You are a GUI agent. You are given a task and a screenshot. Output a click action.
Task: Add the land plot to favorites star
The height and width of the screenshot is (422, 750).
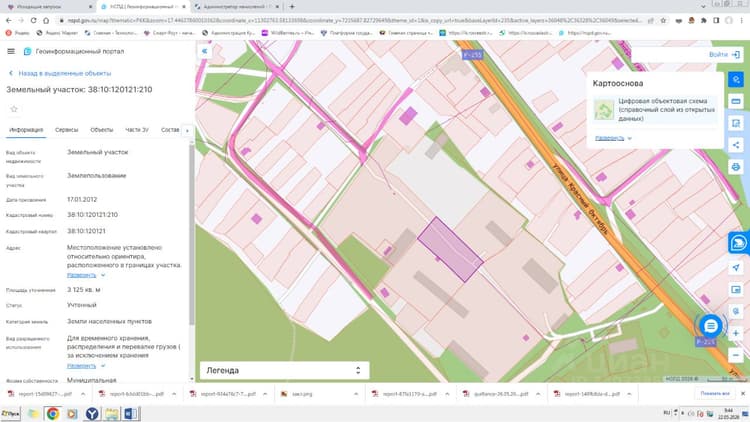tap(14, 109)
